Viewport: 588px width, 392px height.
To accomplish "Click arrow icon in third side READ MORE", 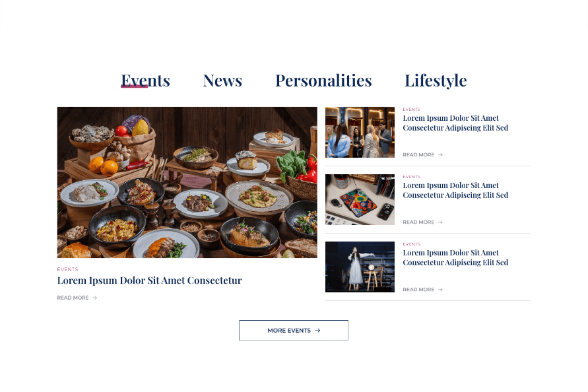I will 441,290.
